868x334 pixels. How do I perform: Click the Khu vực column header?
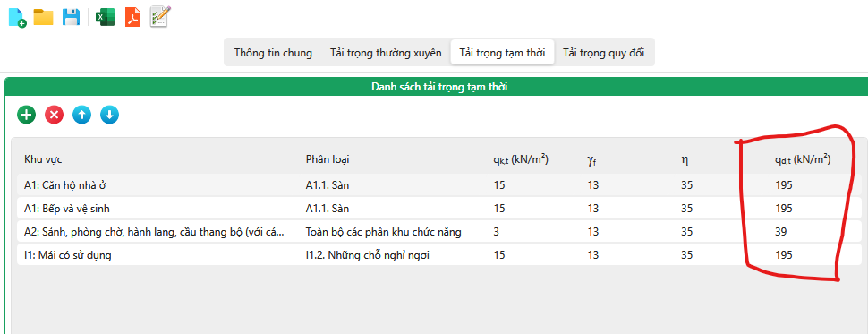(43, 159)
